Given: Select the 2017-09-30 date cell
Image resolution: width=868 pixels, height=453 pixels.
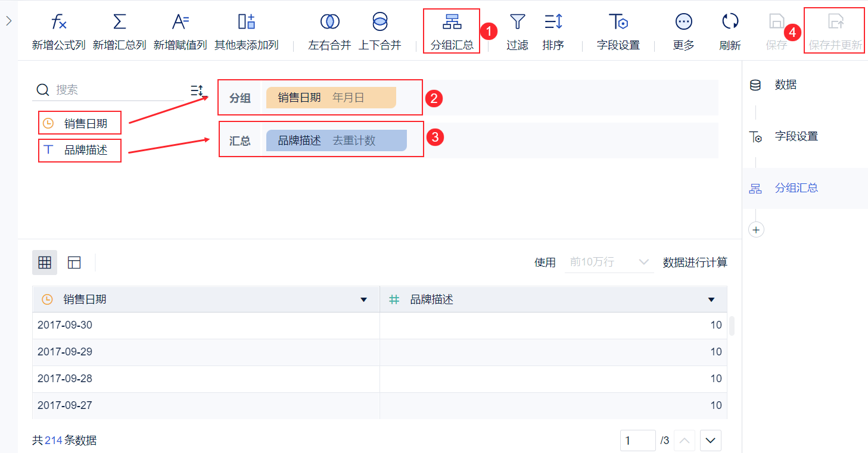Looking at the screenshot, I should [x=206, y=326].
